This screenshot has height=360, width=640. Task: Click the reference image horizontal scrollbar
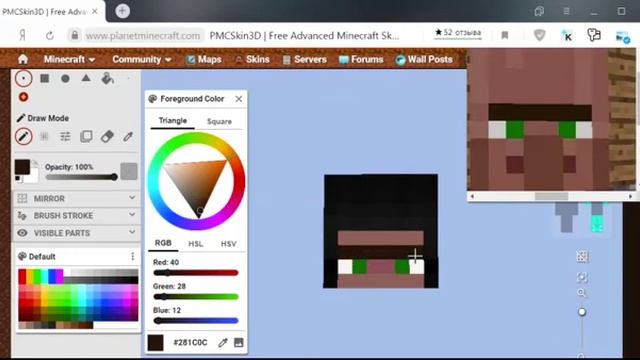pyautogui.click(x=551, y=196)
